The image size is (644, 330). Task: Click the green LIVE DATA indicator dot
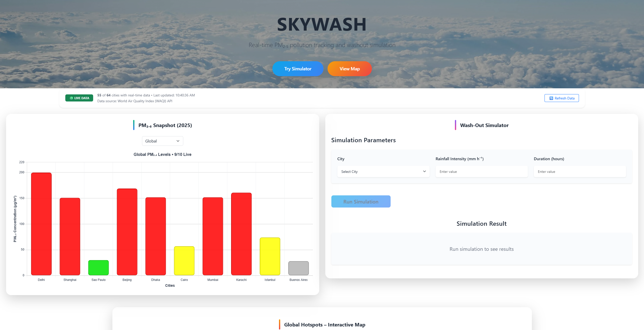click(72, 98)
